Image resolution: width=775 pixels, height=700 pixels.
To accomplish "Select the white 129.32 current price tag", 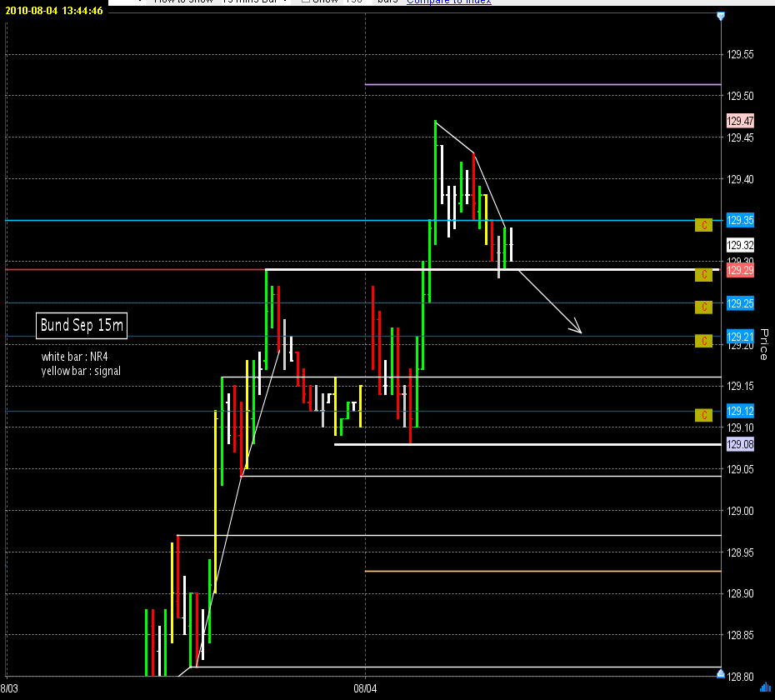I will pyautogui.click(x=740, y=245).
